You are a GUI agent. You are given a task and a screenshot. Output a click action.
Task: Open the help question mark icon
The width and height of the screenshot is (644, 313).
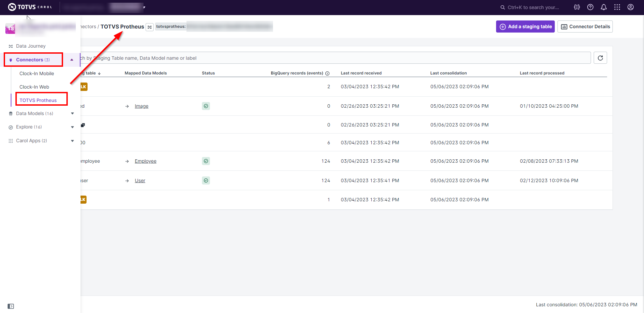[590, 7]
